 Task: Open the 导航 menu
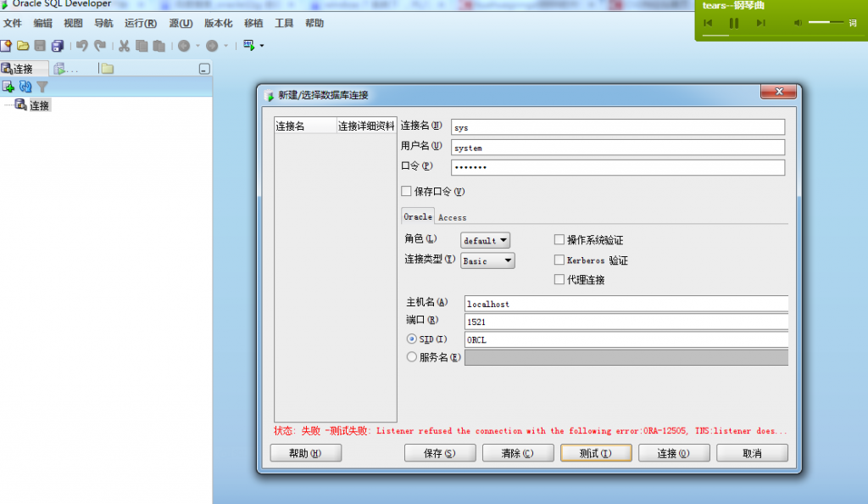pyautogui.click(x=103, y=23)
